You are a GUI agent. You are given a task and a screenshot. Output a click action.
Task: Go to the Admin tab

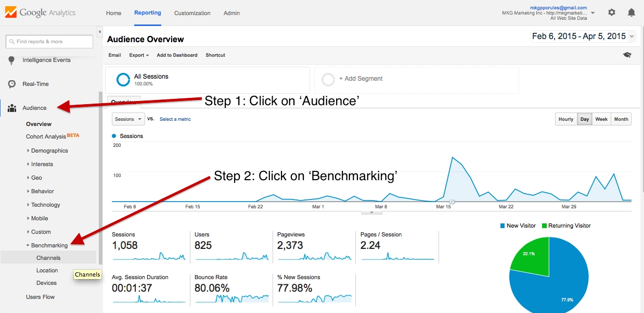231,13
